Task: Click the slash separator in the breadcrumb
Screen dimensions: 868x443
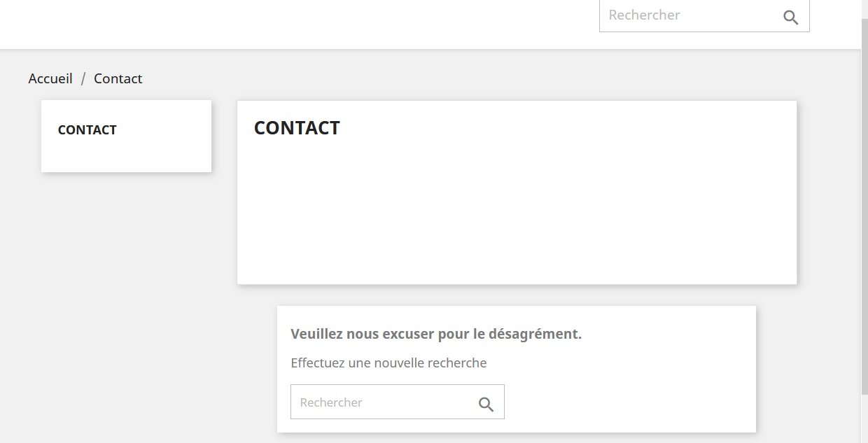Action: point(83,78)
